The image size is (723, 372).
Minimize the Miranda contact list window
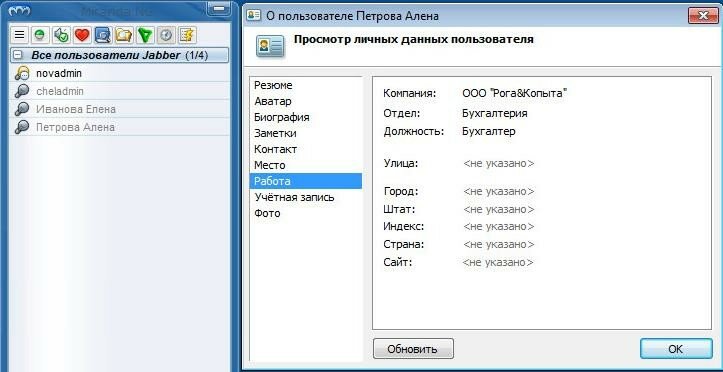coord(219,8)
